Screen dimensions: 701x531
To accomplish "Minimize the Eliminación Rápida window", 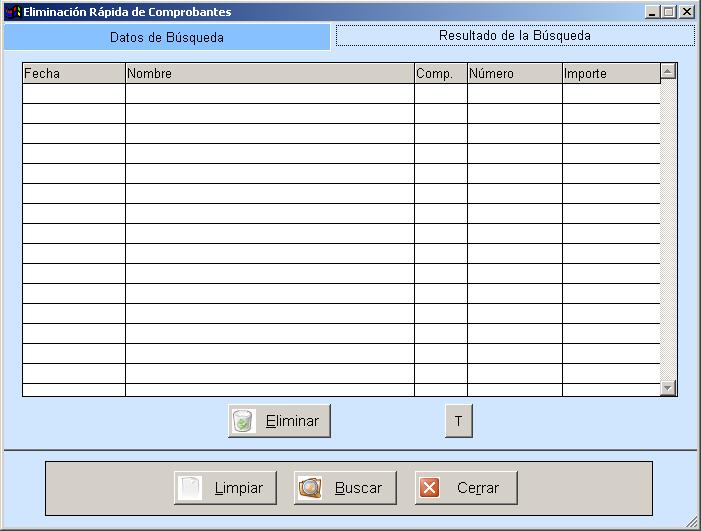I will (652, 12).
